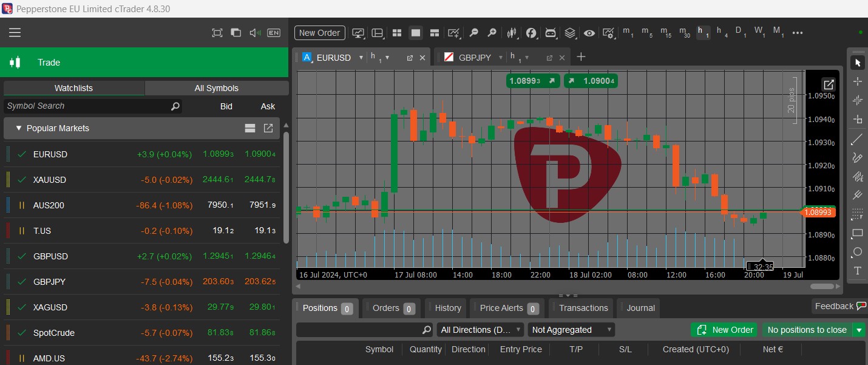Zoom out the chart

(473, 33)
